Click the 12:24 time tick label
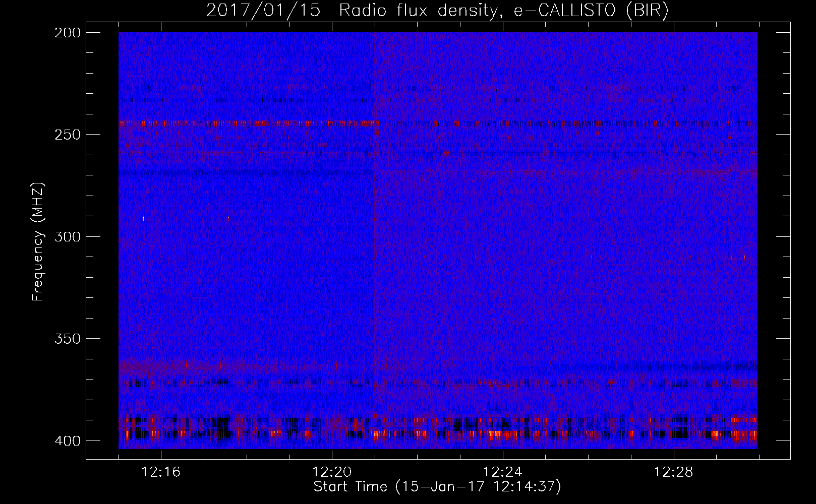The width and height of the screenshot is (816, 504). [x=503, y=472]
